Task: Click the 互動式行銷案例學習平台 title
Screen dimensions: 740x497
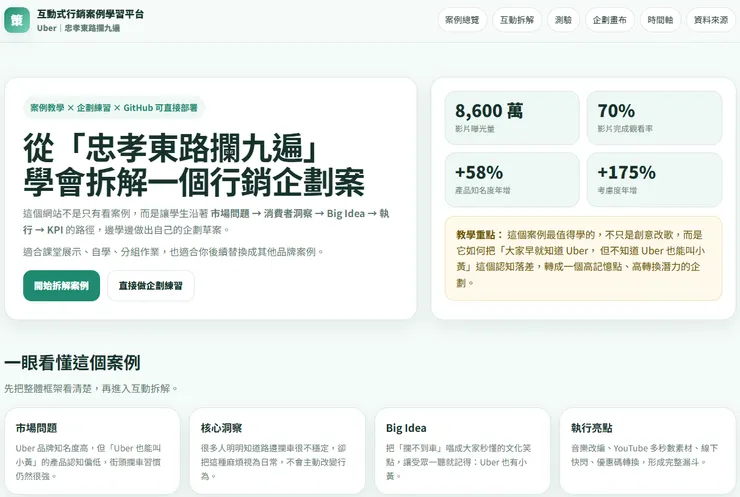Action: (x=90, y=14)
